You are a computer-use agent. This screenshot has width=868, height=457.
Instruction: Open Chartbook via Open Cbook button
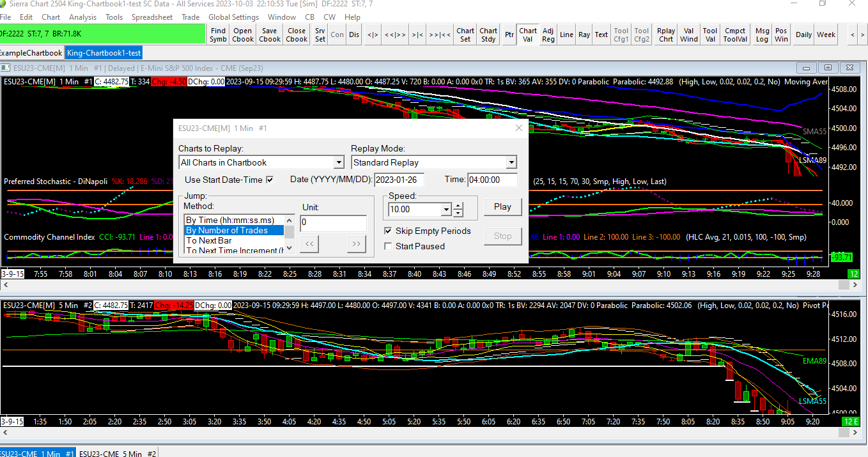(242, 35)
